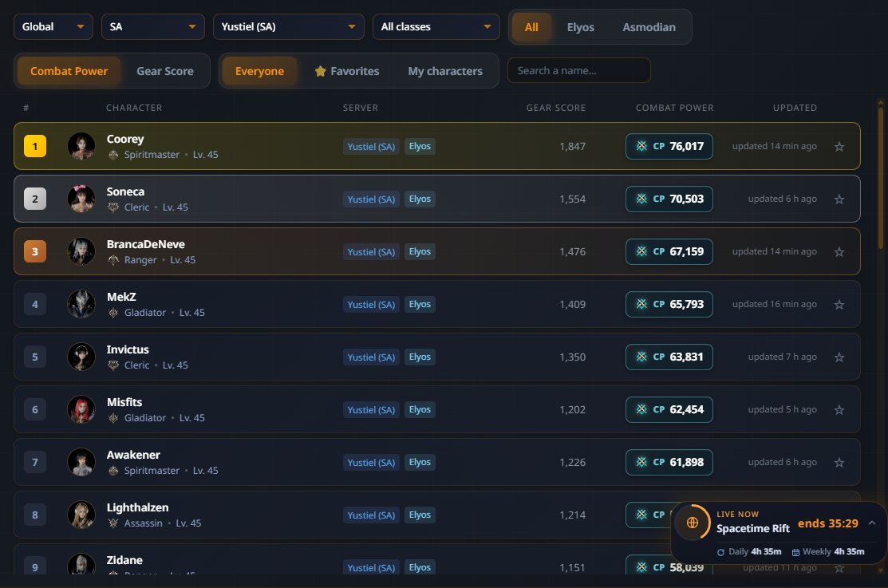The height and width of the screenshot is (588, 888).
Task: Mark Invictus as favorite with star
Action: click(x=839, y=357)
